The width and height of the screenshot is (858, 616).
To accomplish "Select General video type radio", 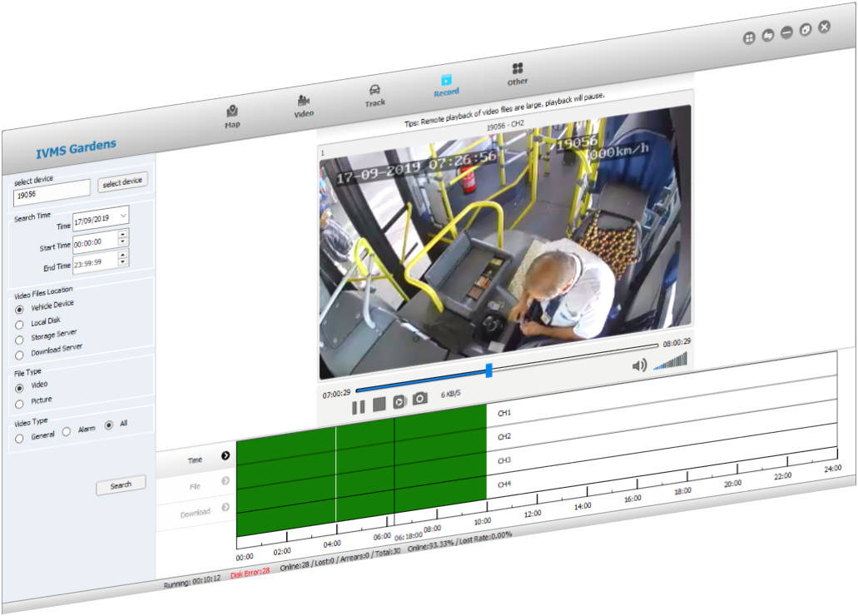I will (19, 439).
